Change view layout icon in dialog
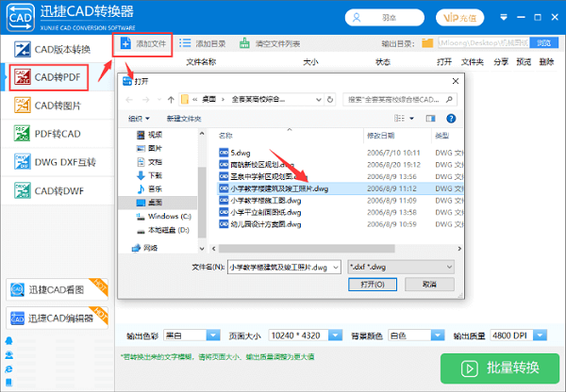This screenshot has height=392, width=566. [399, 119]
